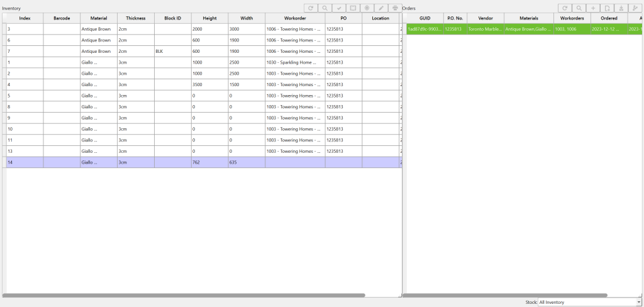Click the Thickness column header
644x307 pixels.
coord(135,18)
